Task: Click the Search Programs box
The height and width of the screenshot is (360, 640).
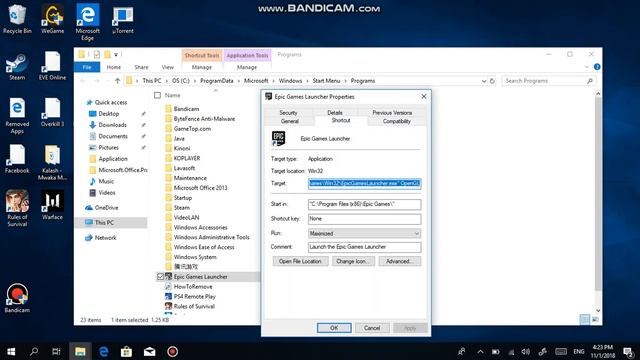Action: pos(548,81)
